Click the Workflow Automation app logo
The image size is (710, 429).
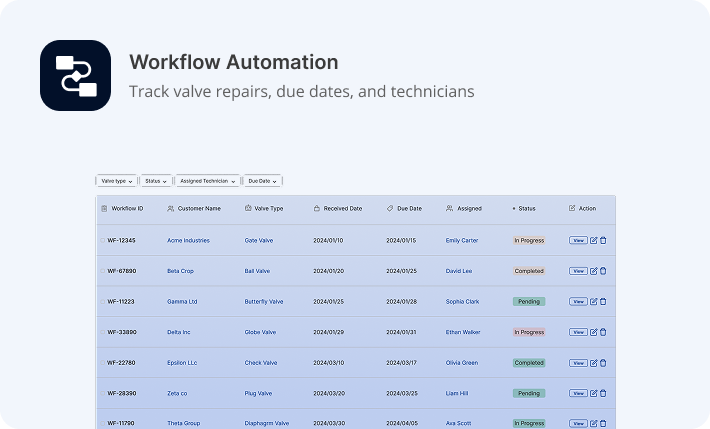[x=75, y=75]
